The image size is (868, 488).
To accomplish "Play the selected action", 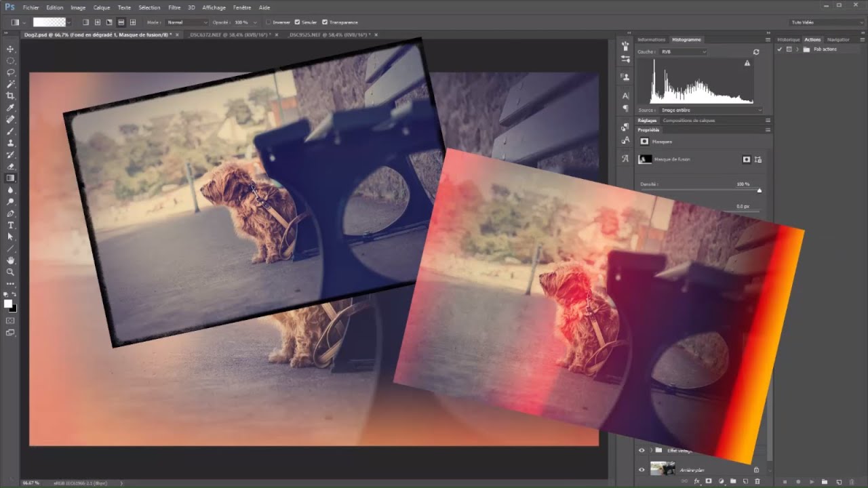I will point(812,481).
